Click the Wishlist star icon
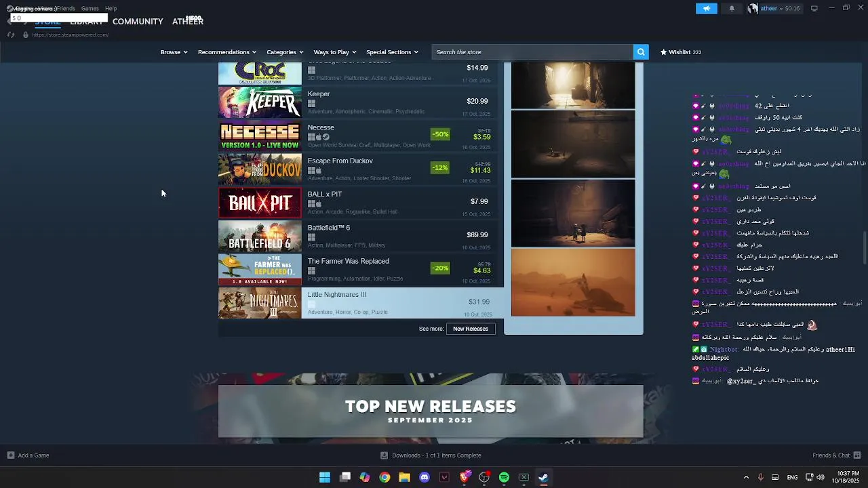This screenshot has width=868, height=488. [x=663, y=52]
